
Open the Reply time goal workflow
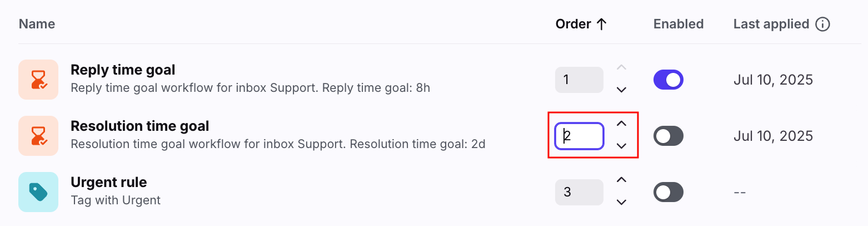click(x=123, y=70)
